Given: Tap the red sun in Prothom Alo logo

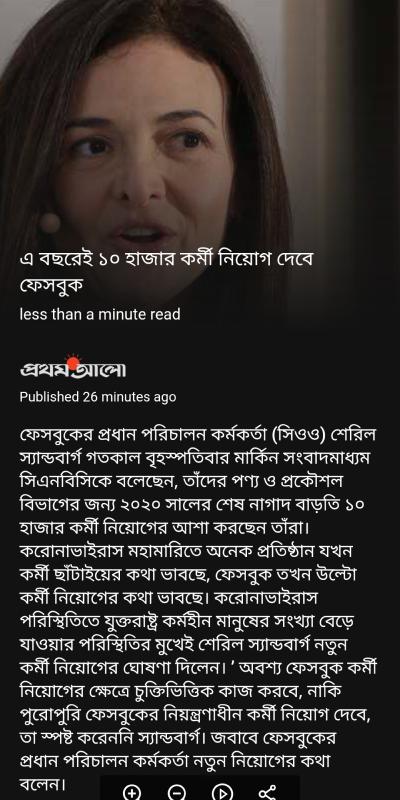Looking at the screenshot, I should (73, 362).
